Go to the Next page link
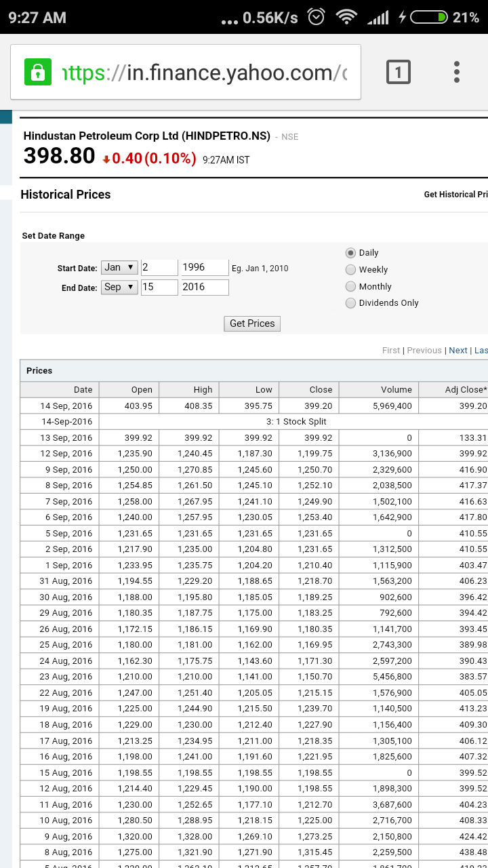The width and height of the screenshot is (488, 868). click(458, 350)
